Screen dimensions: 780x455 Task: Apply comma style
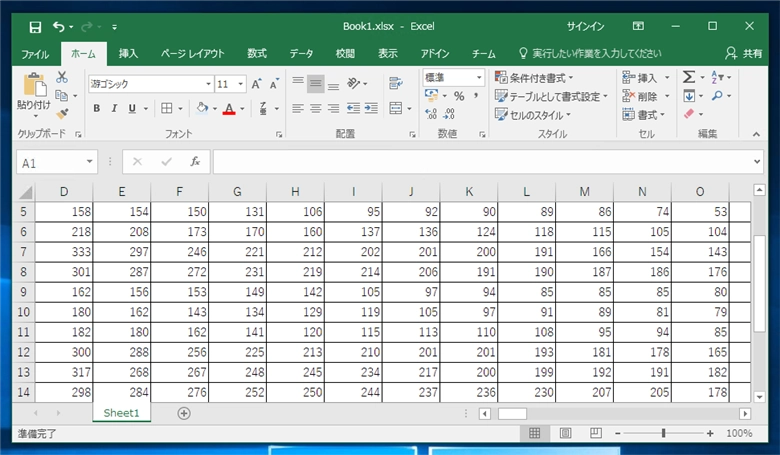click(x=476, y=96)
